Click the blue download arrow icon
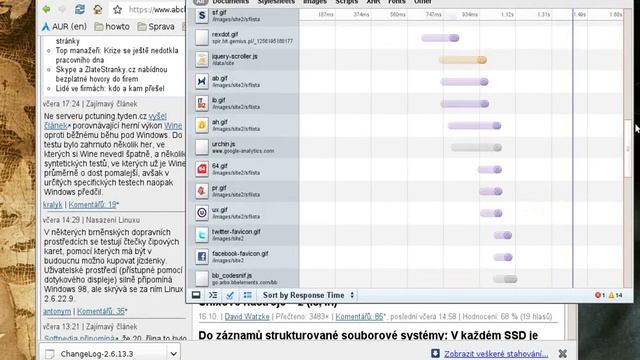Viewport: 640px width, 360px height. [435, 353]
